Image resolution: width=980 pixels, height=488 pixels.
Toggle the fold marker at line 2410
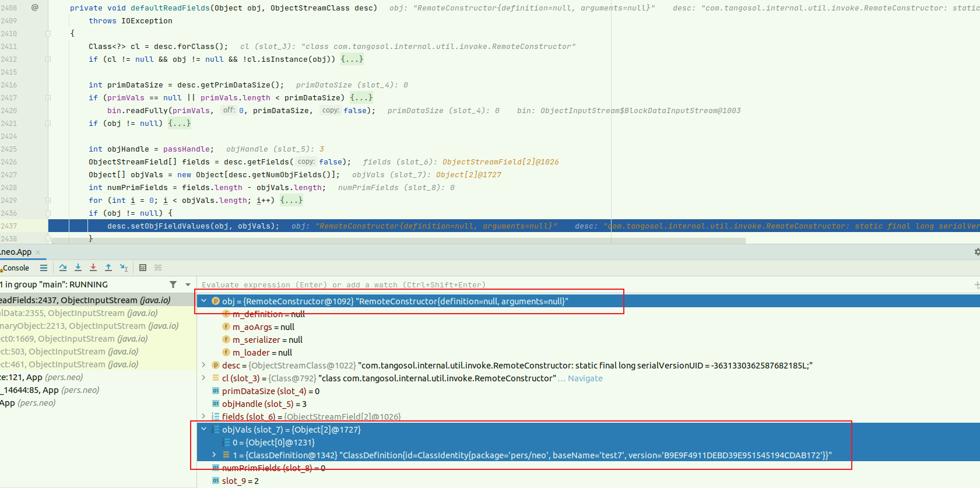(48, 34)
